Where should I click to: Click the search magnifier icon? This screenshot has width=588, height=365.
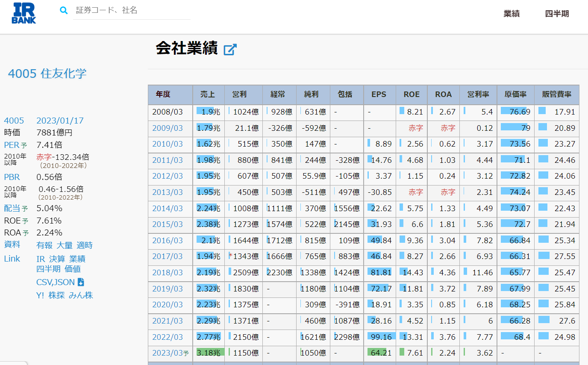click(64, 10)
